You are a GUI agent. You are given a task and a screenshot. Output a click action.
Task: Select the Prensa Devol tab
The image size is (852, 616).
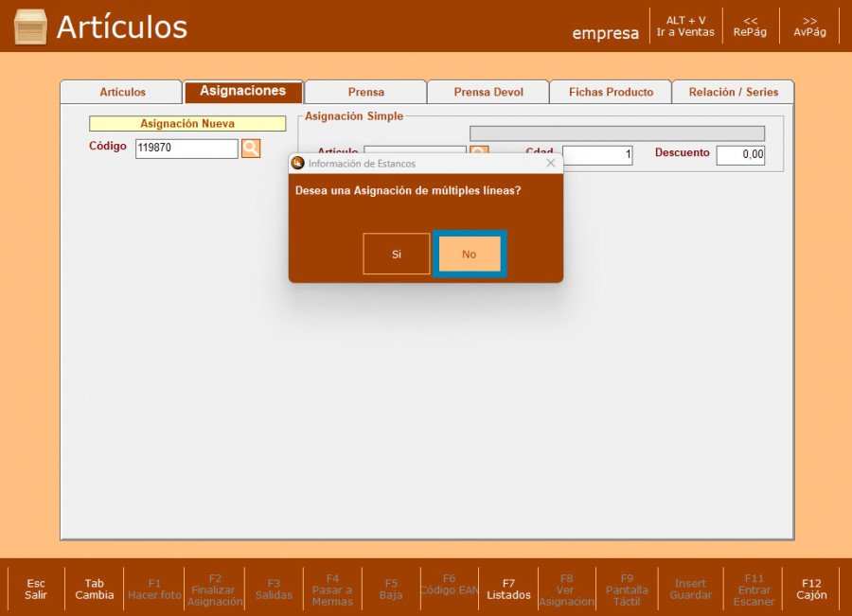pos(488,92)
